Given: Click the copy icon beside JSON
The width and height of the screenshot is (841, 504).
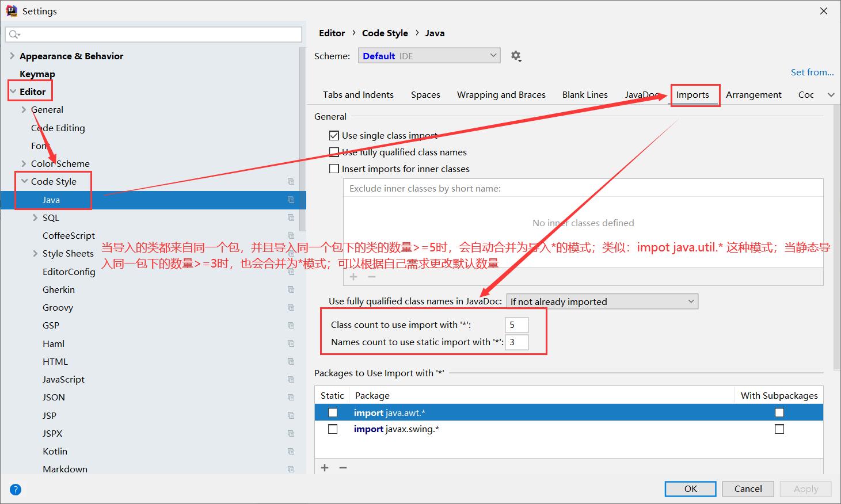Looking at the screenshot, I should point(291,397).
